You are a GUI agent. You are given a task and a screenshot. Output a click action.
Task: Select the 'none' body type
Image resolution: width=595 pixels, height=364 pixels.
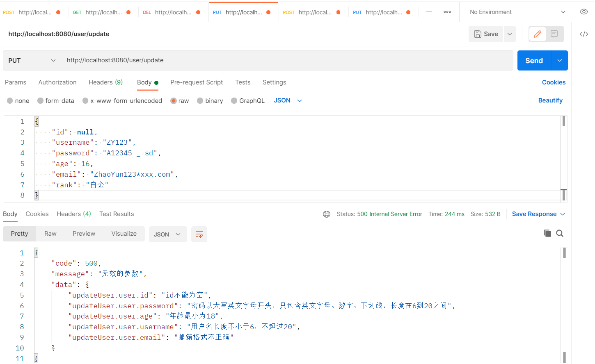pos(18,101)
